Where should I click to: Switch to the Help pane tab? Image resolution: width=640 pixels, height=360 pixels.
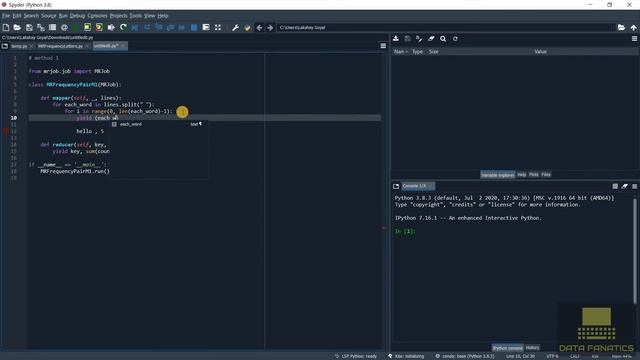click(x=522, y=175)
